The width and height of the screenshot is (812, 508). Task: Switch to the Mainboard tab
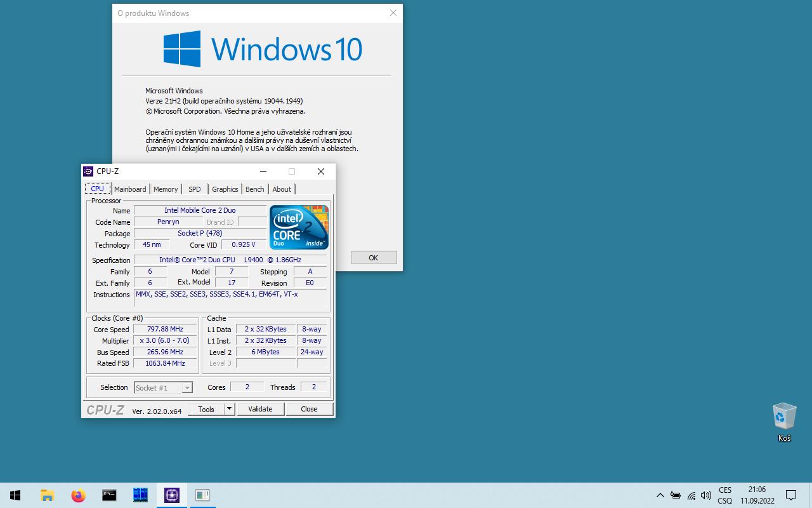[x=130, y=189]
